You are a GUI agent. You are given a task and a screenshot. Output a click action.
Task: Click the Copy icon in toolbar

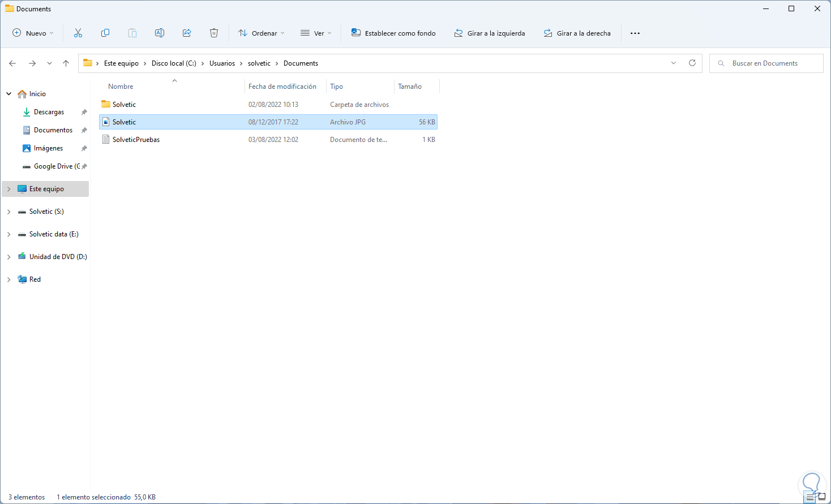point(105,33)
